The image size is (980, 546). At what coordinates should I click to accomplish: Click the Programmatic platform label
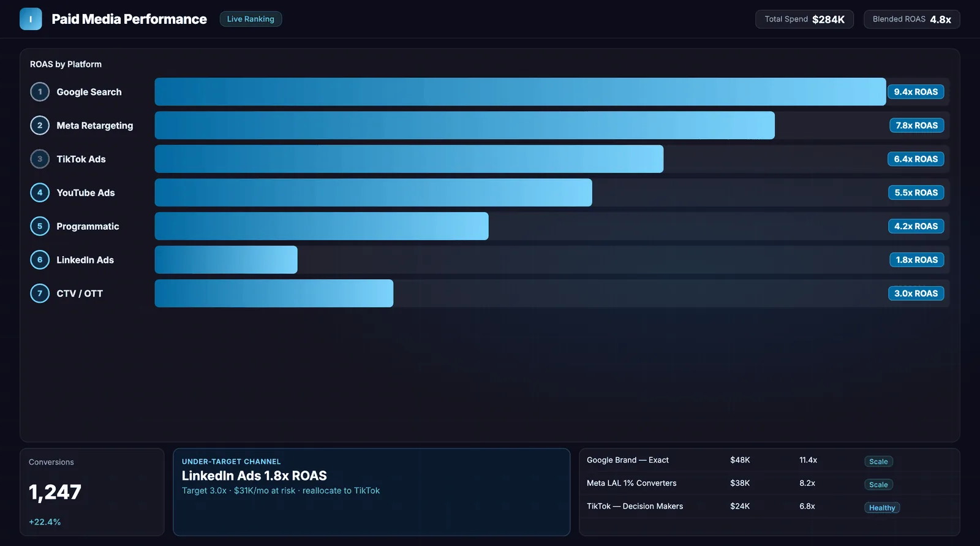tap(88, 226)
